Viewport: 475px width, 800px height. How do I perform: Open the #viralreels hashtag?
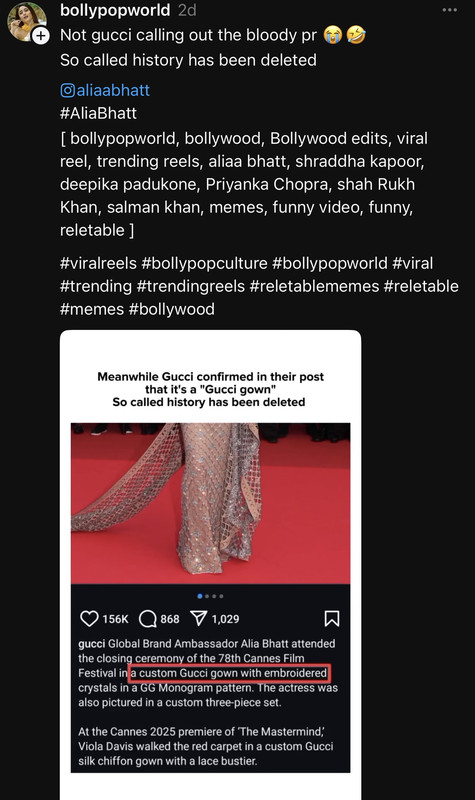click(x=98, y=263)
